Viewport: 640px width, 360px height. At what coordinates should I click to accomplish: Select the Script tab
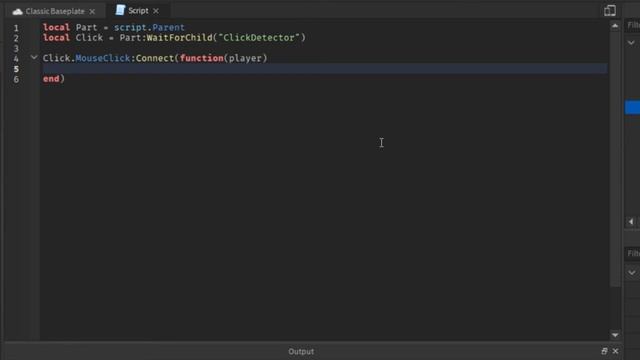click(x=138, y=11)
